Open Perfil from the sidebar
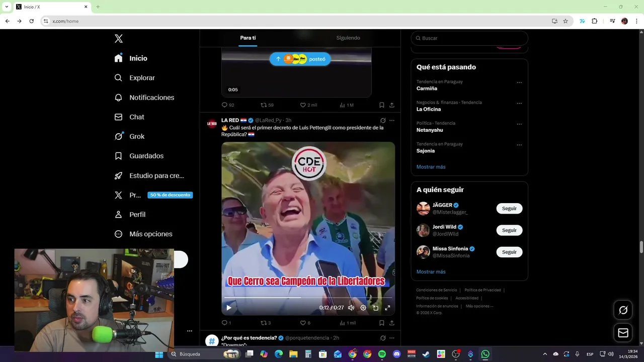 point(130,215)
